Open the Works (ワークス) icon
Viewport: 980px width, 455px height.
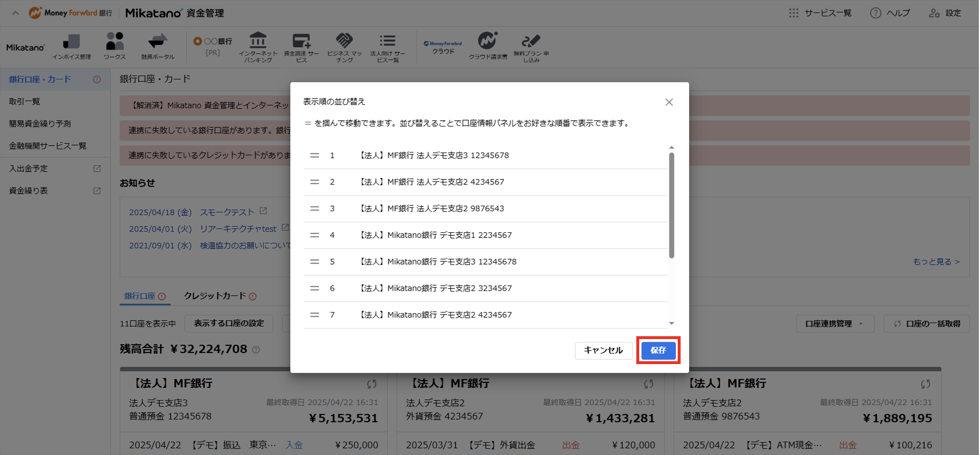pos(115,47)
